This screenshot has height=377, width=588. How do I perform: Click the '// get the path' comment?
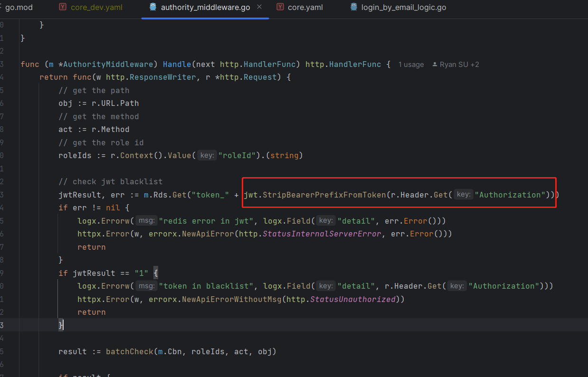click(x=94, y=90)
